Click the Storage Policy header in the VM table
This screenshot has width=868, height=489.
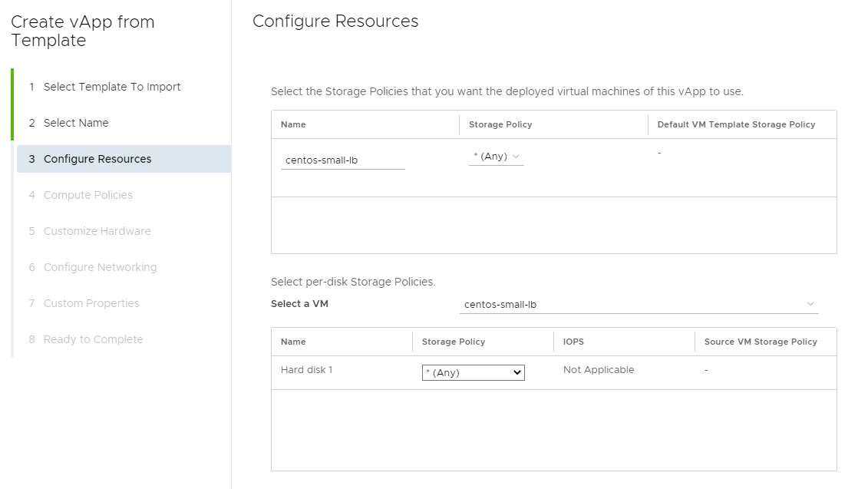coord(500,124)
